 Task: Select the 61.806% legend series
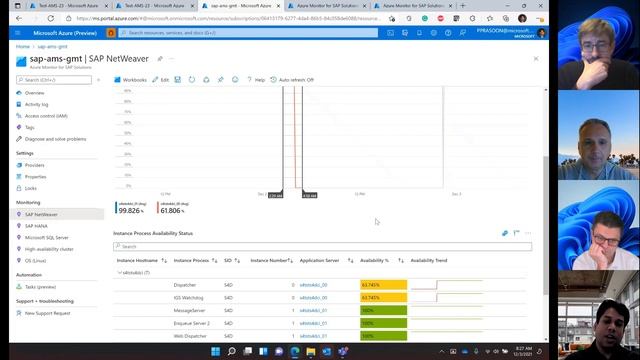click(x=173, y=208)
